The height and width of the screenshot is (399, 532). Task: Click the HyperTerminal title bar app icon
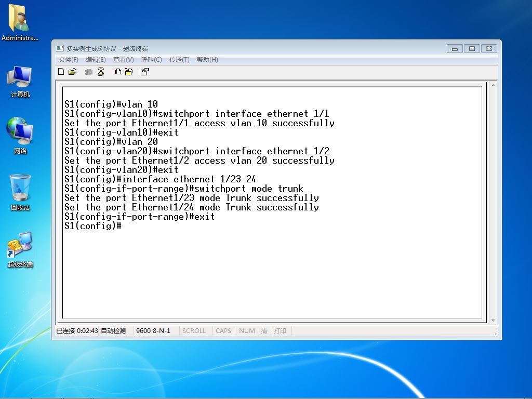click(60, 48)
